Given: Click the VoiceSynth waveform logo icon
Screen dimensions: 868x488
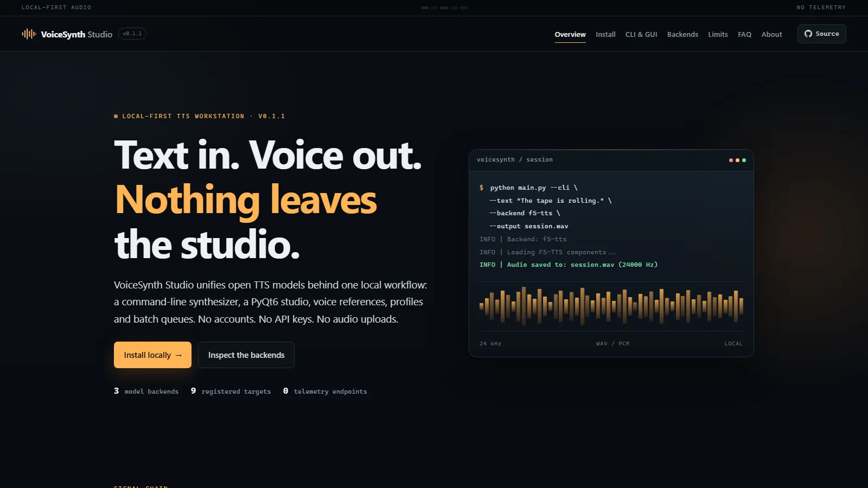Looking at the screenshot, I should coord(29,34).
